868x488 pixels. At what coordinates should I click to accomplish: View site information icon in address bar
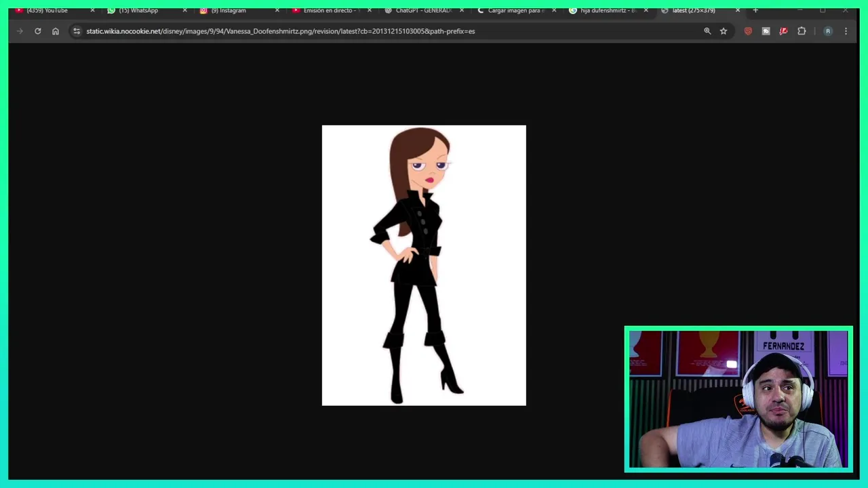click(x=77, y=31)
